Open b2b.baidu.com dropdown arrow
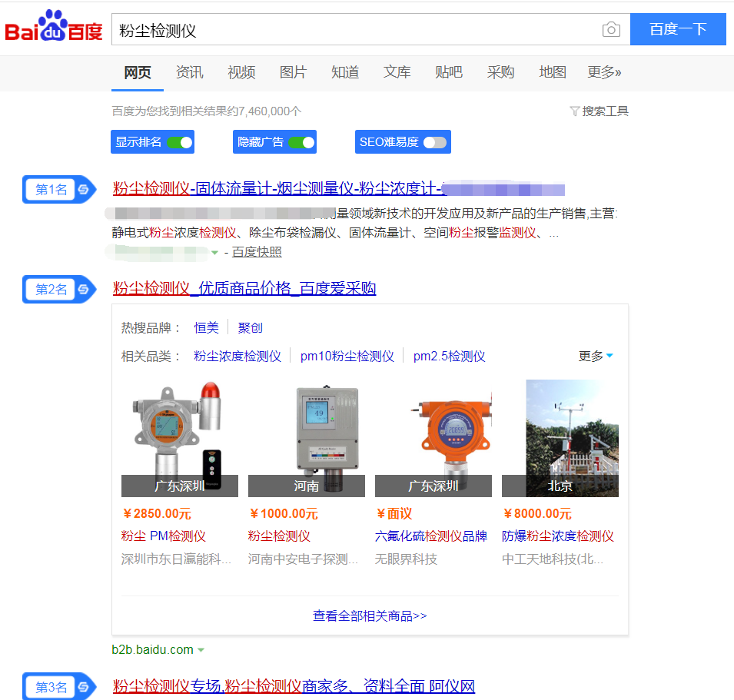The width and height of the screenshot is (734, 700). (x=201, y=649)
